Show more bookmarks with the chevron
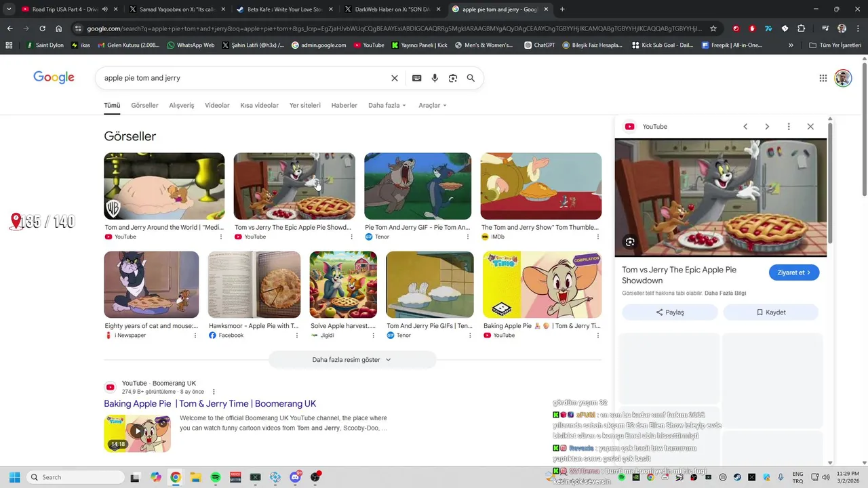 [x=791, y=45]
